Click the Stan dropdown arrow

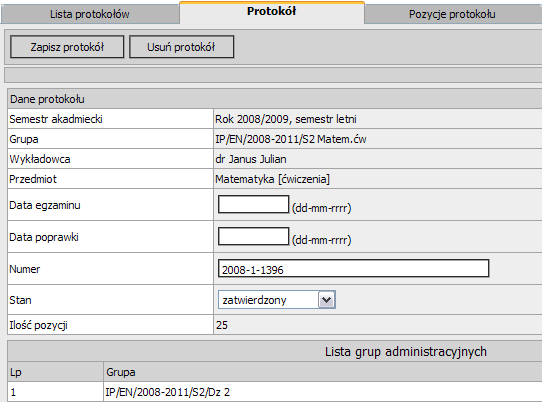click(326, 300)
